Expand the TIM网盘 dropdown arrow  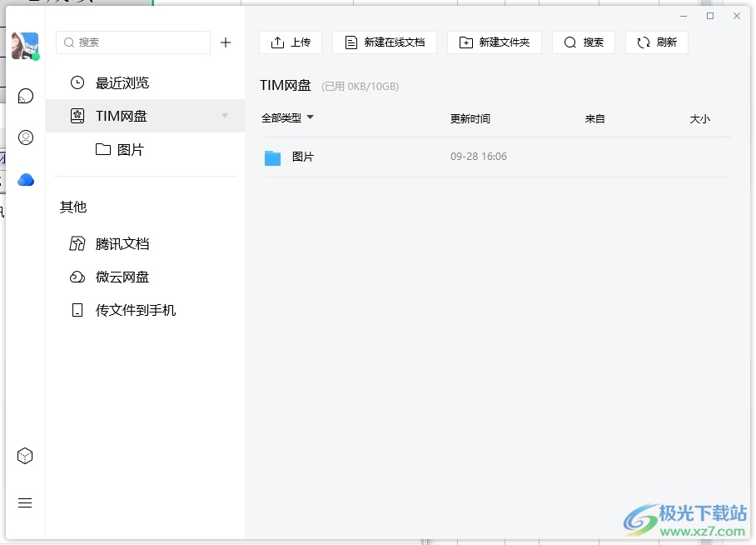point(225,116)
